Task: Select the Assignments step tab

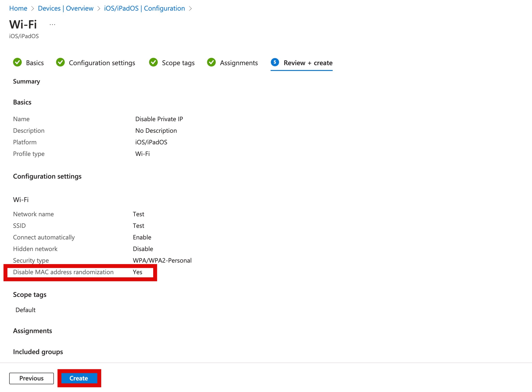Action: tap(239, 63)
